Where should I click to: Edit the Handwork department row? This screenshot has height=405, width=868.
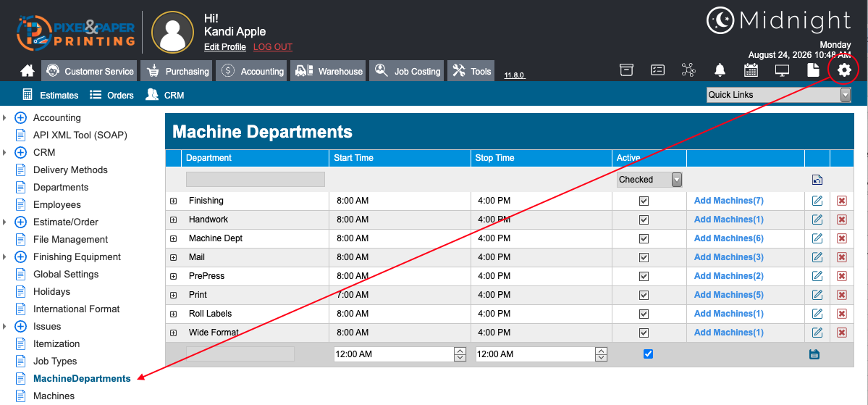coord(817,220)
